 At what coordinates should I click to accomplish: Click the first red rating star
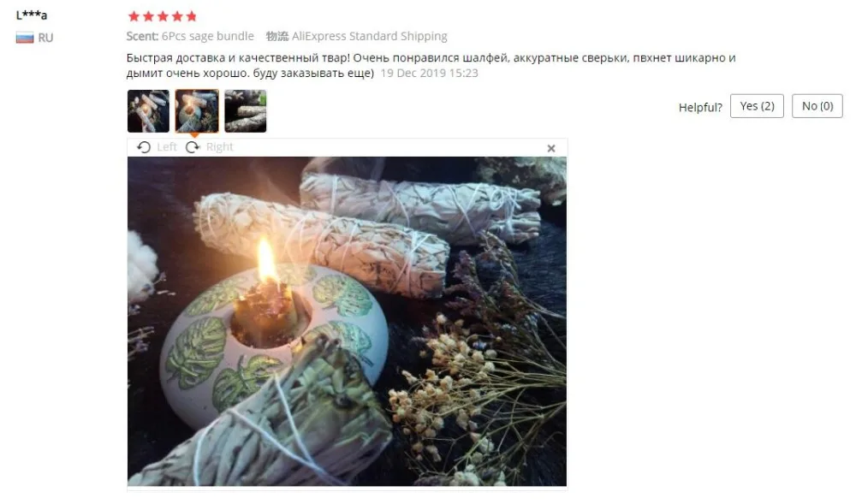(134, 16)
